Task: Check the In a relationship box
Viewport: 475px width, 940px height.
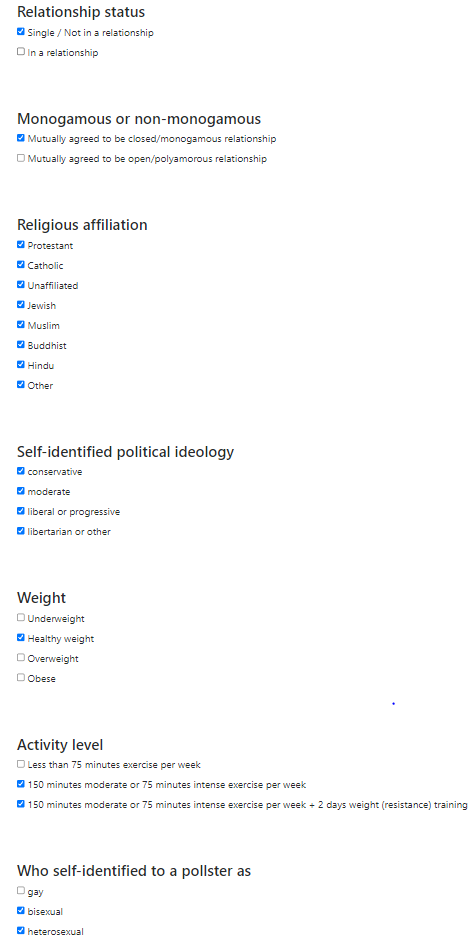Action: click(21, 52)
